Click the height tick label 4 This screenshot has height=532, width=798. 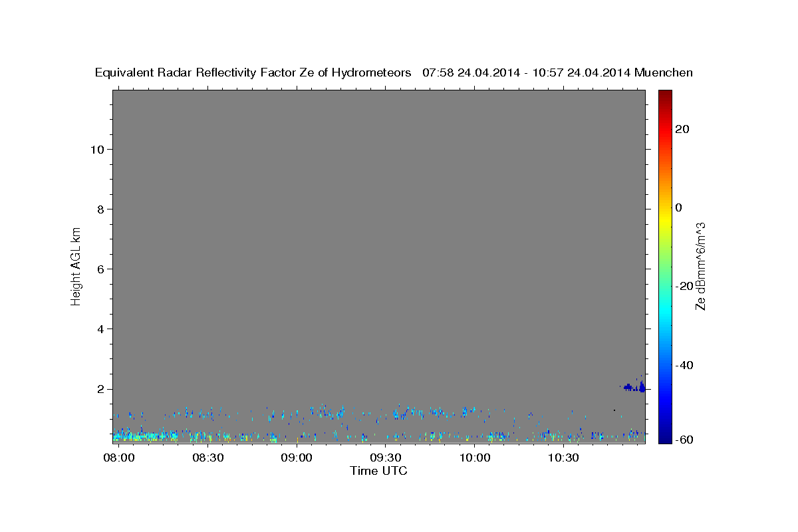pos(102,329)
